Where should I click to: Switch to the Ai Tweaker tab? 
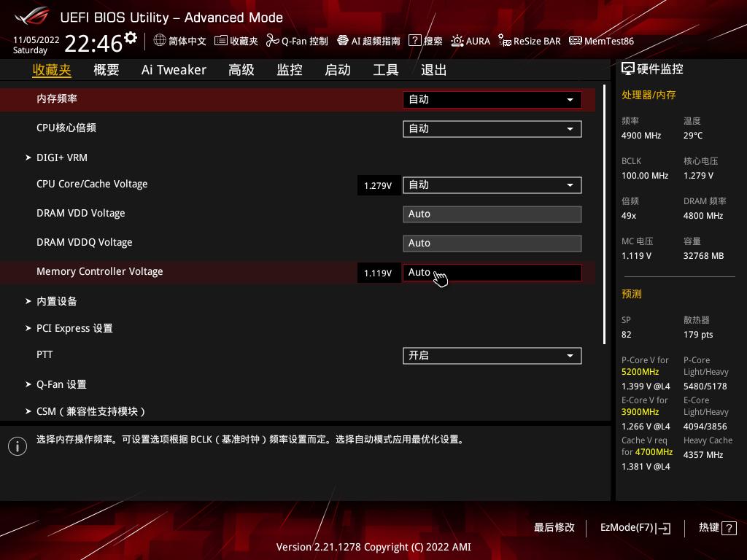(x=174, y=69)
